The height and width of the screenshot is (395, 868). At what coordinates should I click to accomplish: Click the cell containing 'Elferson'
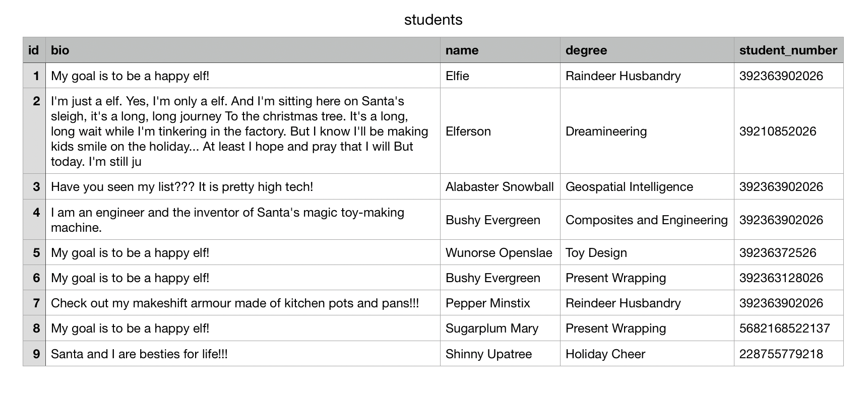click(500, 131)
